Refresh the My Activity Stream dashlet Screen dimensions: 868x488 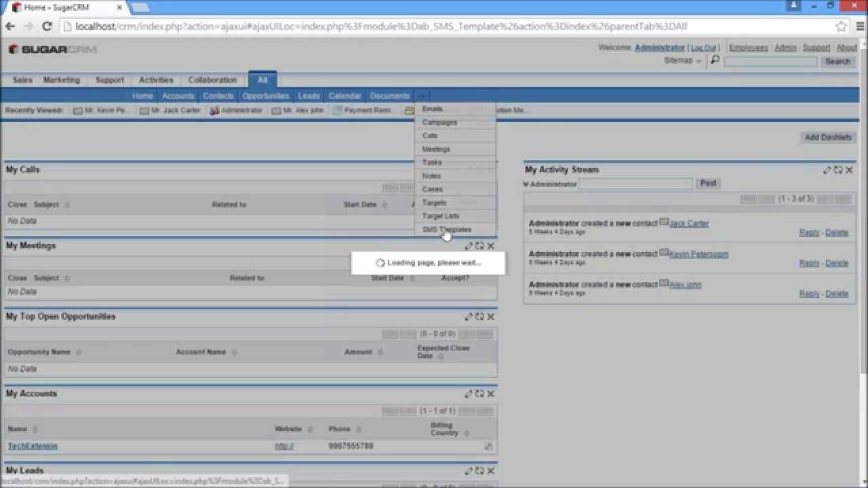point(838,170)
